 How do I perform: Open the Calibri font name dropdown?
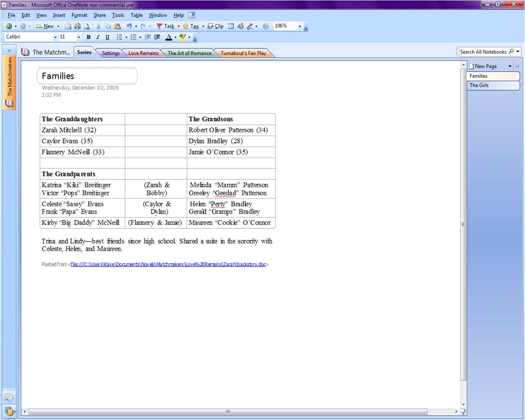(x=55, y=37)
